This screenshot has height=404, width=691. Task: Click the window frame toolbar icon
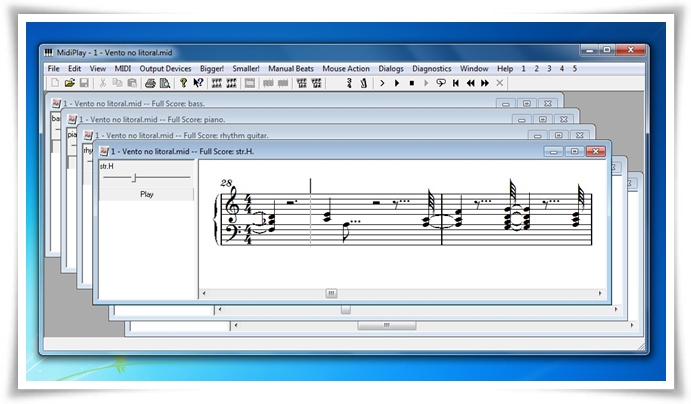tap(250, 83)
